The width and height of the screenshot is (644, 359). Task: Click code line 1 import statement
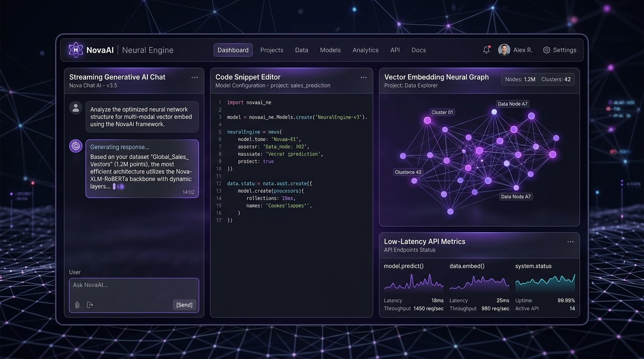pyautogui.click(x=249, y=102)
